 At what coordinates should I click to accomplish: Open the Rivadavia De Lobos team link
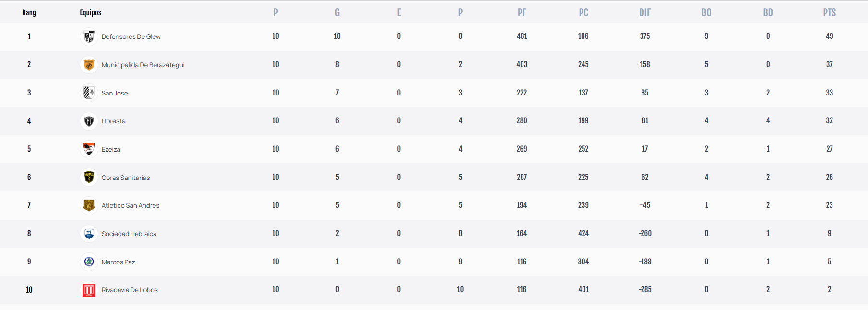pos(130,290)
